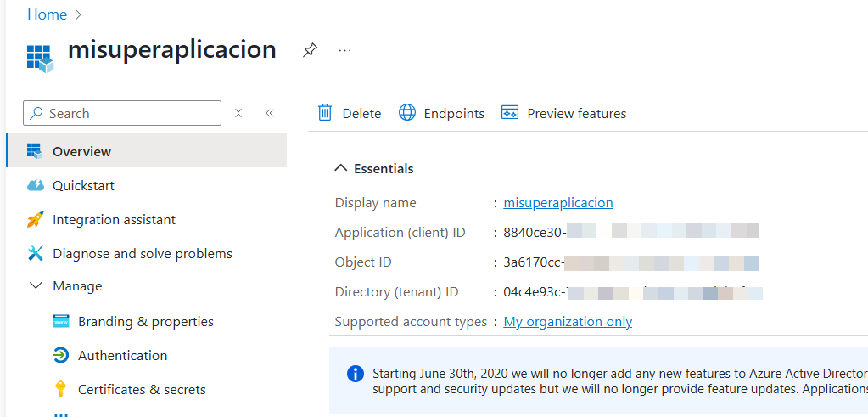This screenshot has height=417, width=868.
Task: Click the misuperaplicacion page title
Action: click(172, 50)
